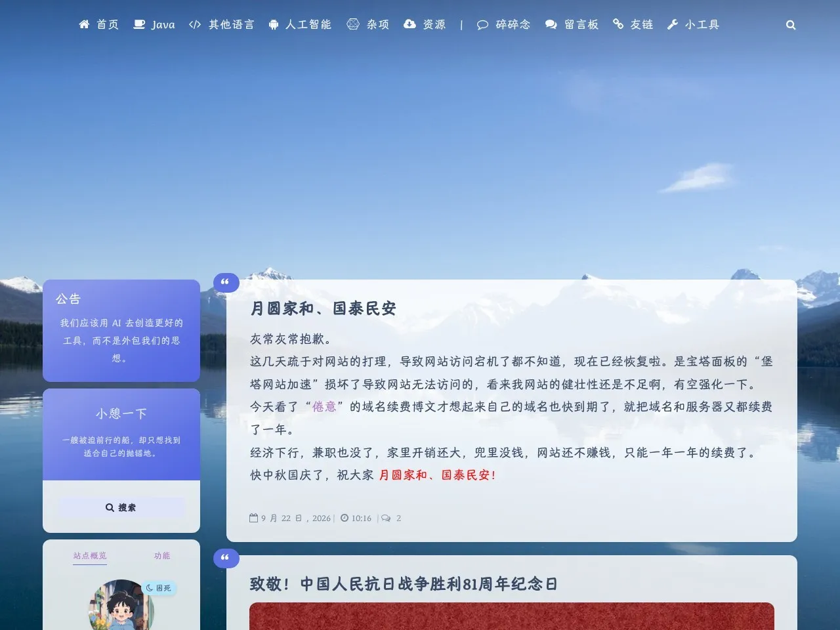
Task: Open the comments icon showing 2 replies
Action: pyautogui.click(x=386, y=518)
